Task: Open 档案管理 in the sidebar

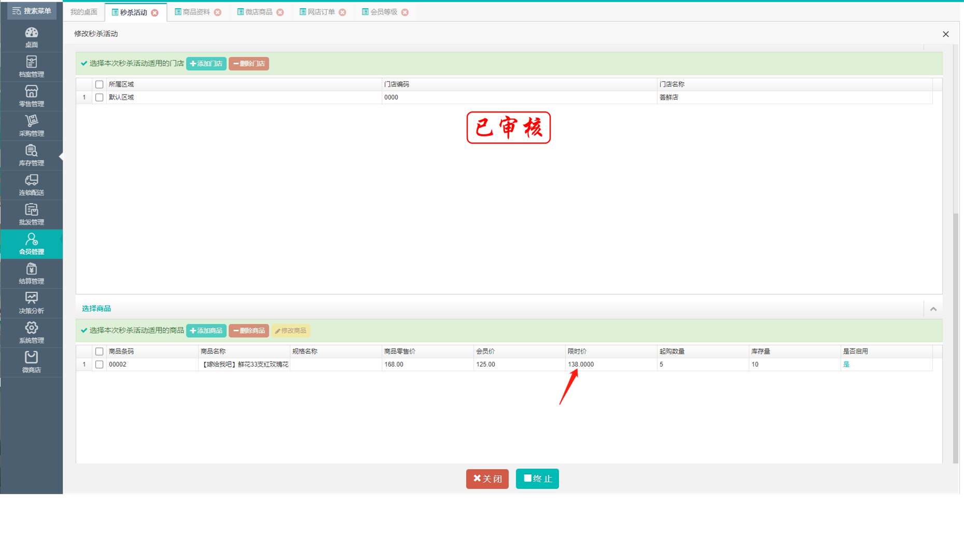Action: 32,67
